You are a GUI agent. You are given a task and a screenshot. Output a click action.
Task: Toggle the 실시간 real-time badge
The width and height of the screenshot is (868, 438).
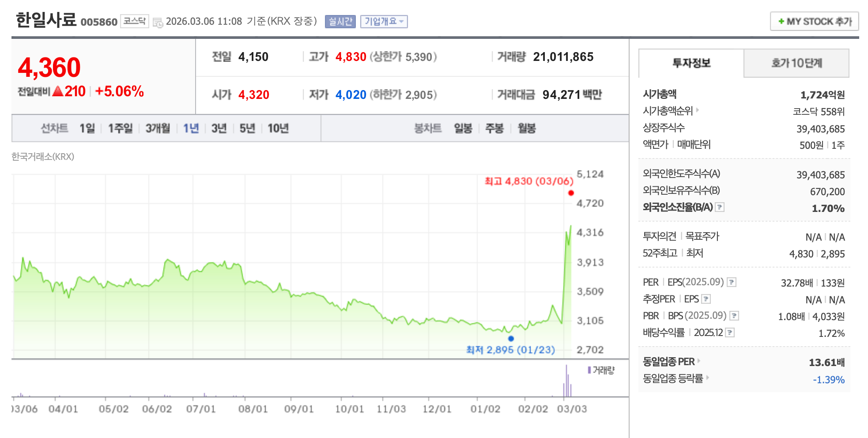coord(340,21)
